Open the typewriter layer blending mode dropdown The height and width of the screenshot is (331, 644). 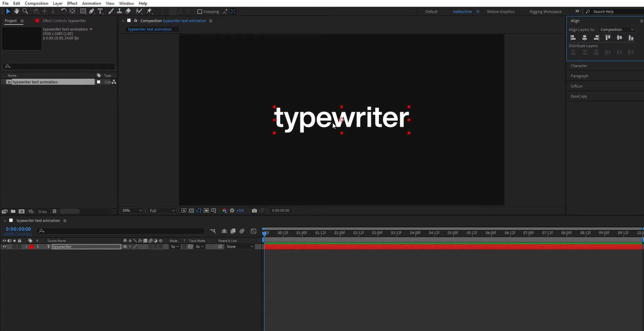(x=175, y=247)
